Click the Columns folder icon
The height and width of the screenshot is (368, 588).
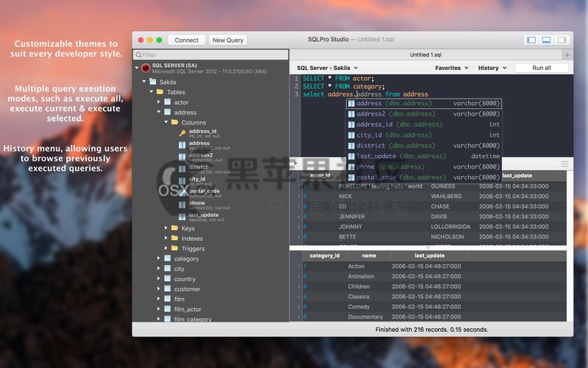(x=175, y=122)
